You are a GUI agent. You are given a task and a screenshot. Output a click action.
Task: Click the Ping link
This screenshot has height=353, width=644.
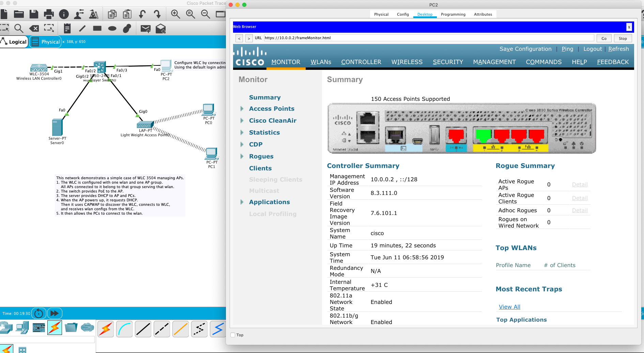567,49
